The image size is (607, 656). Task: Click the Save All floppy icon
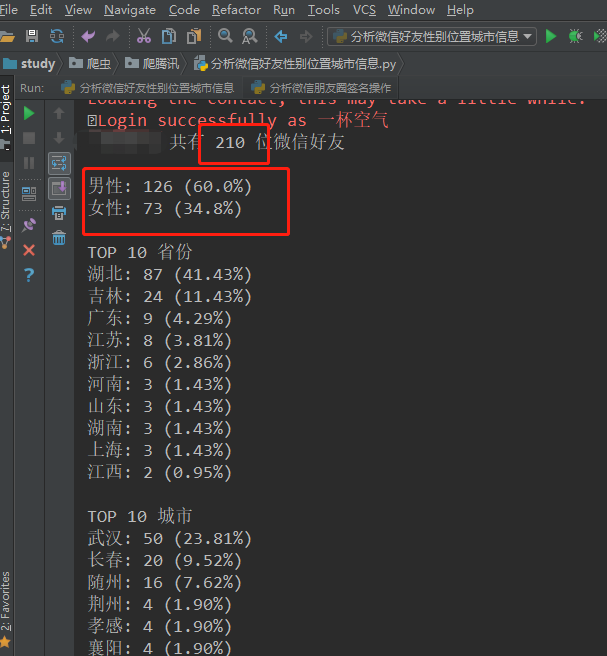pos(32,36)
